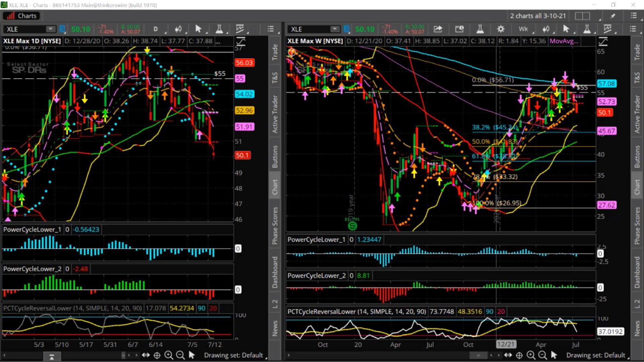
Task: Open left sidebar News tab
Action: [275, 328]
